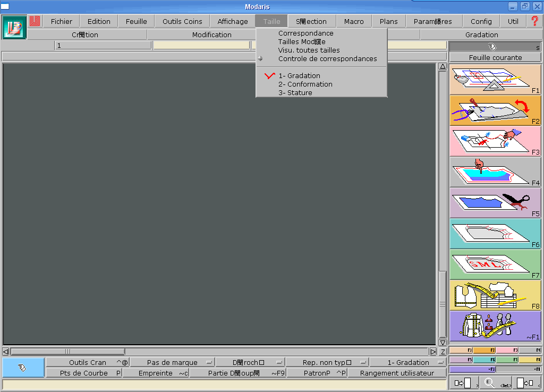The width and height of the screenshot is (544, 392).
Task: Click horizontal scrollbar right arrow
Action: (x=433, y=352)
